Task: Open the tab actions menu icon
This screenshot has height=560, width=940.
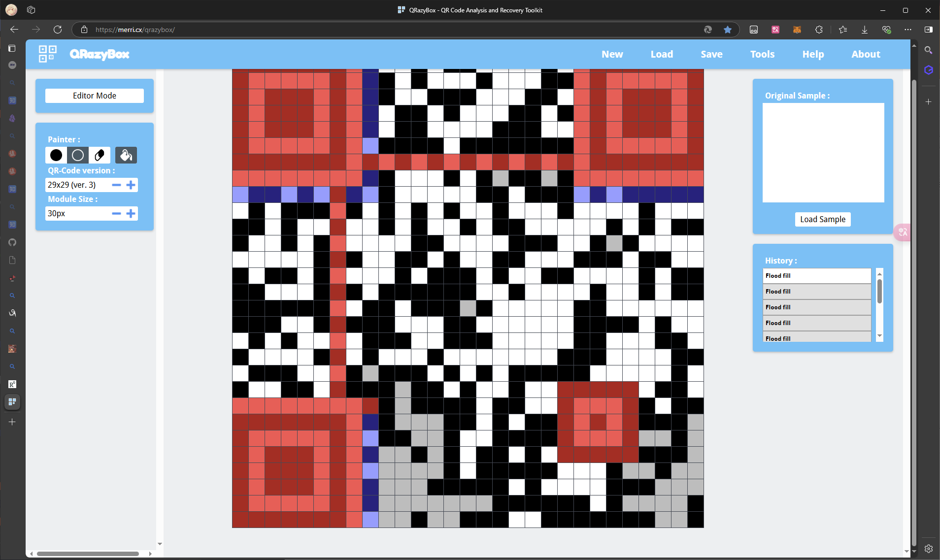Action: pos(31,10)
